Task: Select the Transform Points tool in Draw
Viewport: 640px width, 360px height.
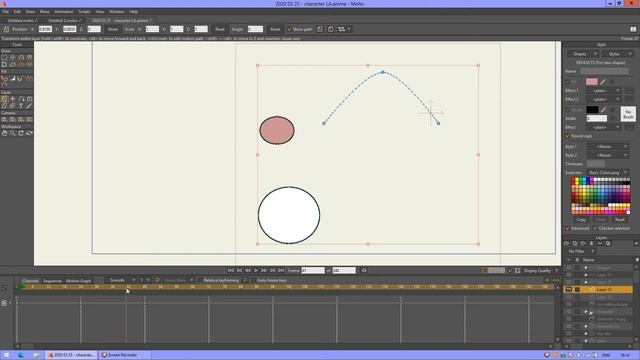Action: tap(13, 58)
